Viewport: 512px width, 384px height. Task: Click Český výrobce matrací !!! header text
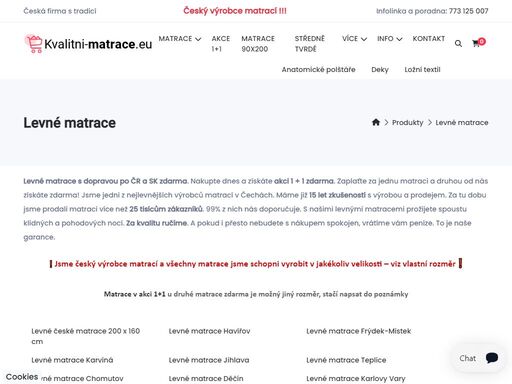[235, 11]
